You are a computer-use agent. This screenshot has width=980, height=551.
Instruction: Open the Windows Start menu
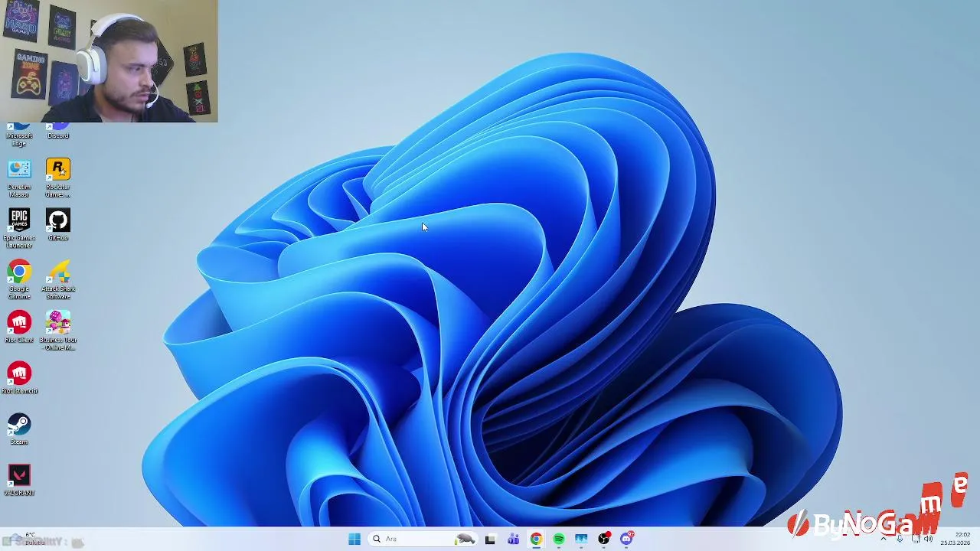coord(354,539)
